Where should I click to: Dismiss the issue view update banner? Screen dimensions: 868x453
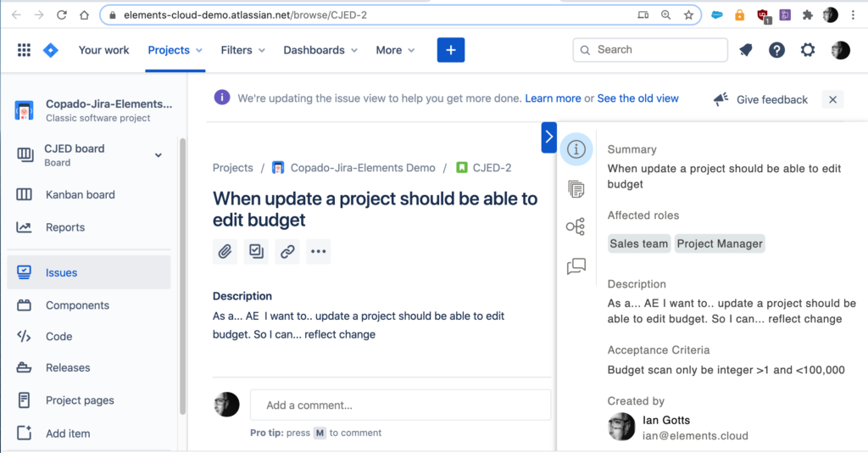832,99
